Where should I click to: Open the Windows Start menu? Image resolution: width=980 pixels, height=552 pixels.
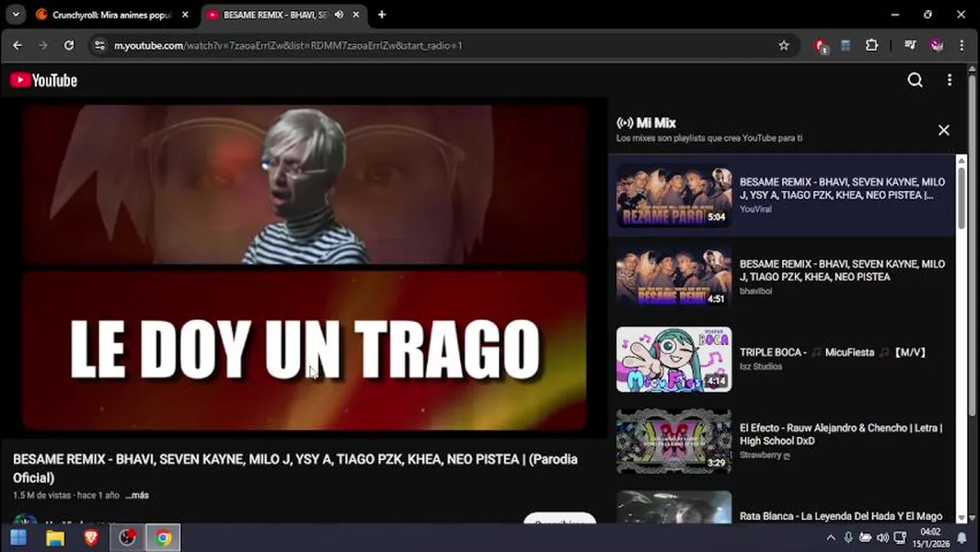[x=18, y=538]
